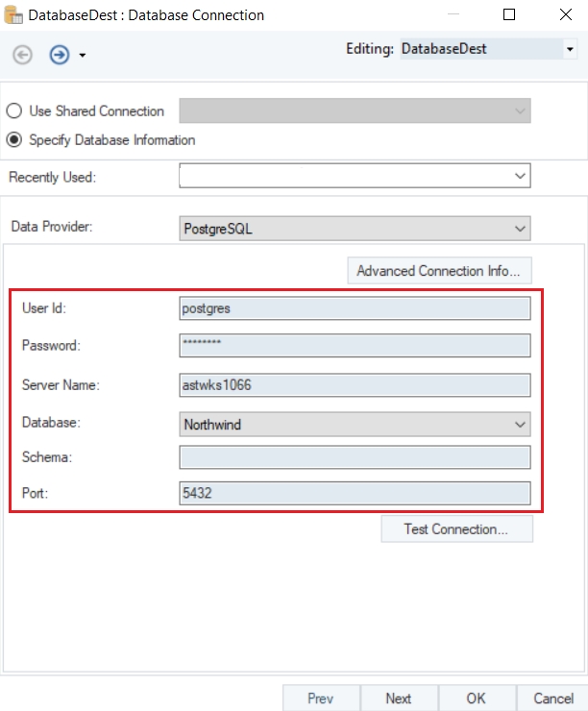Click the back navigation arrow icon

coord(21,56)
